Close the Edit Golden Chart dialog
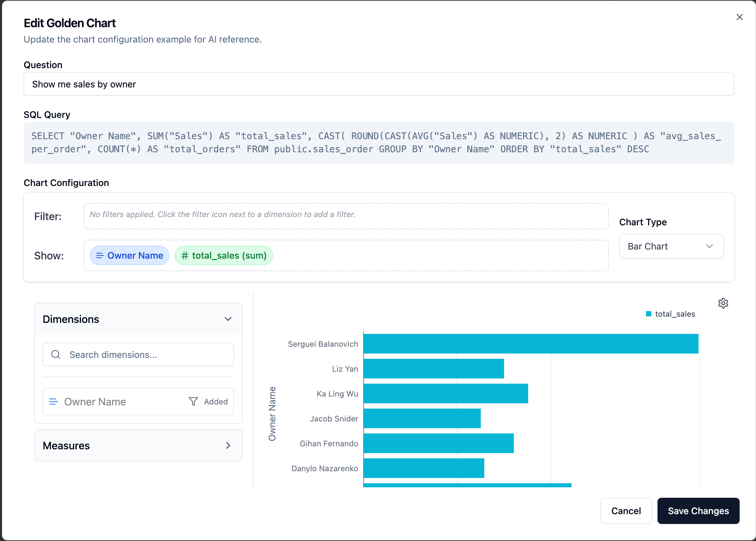756x541 pixels. pyautogui.click(x=739, y=17)
